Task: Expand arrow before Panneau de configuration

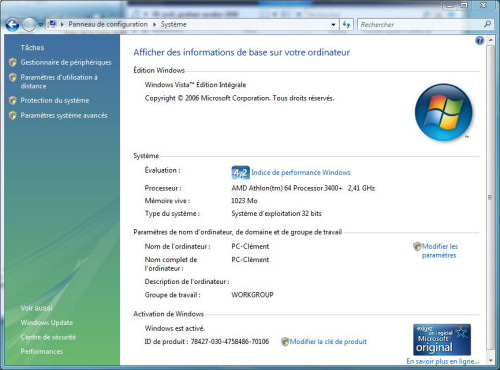Action: click(62, 24)
